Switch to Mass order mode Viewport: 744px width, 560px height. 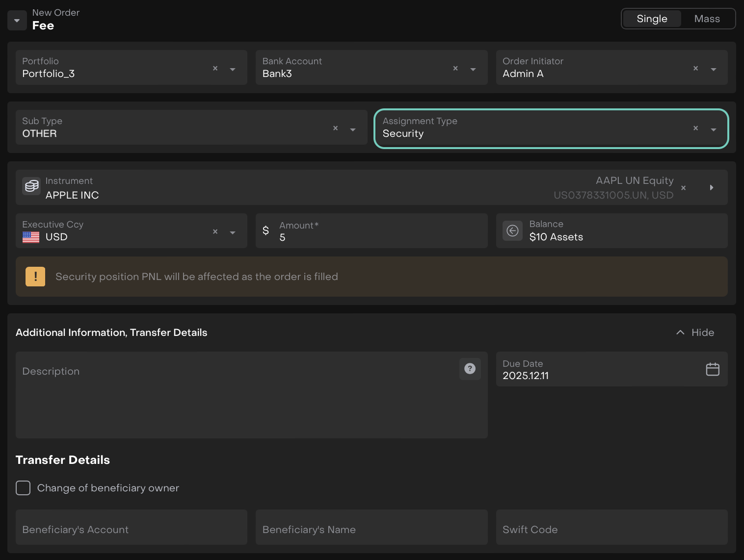(x=707, y=19)
